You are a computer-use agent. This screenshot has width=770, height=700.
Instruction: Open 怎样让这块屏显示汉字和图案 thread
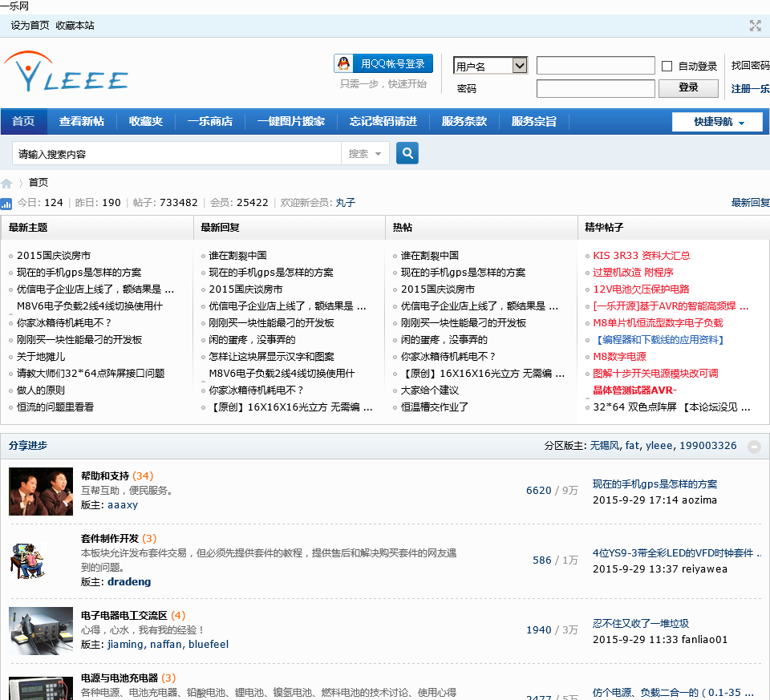click(x=271, y=357)
